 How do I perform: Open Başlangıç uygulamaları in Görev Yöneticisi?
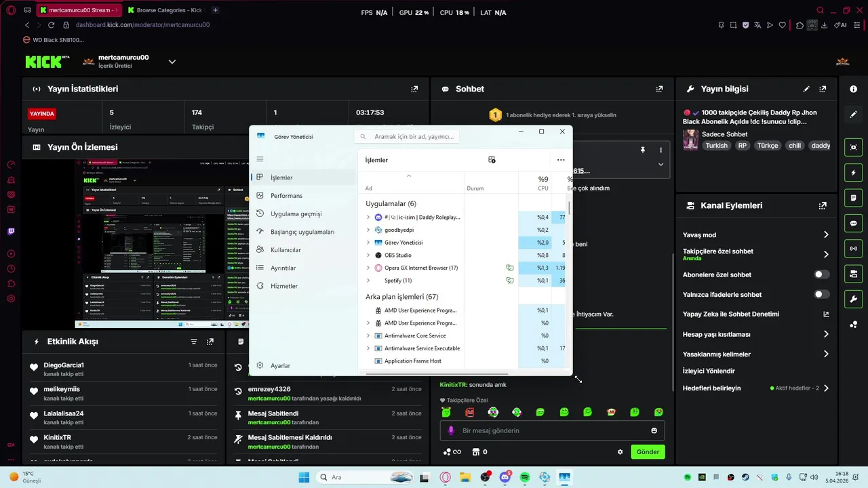pos(303,232)
